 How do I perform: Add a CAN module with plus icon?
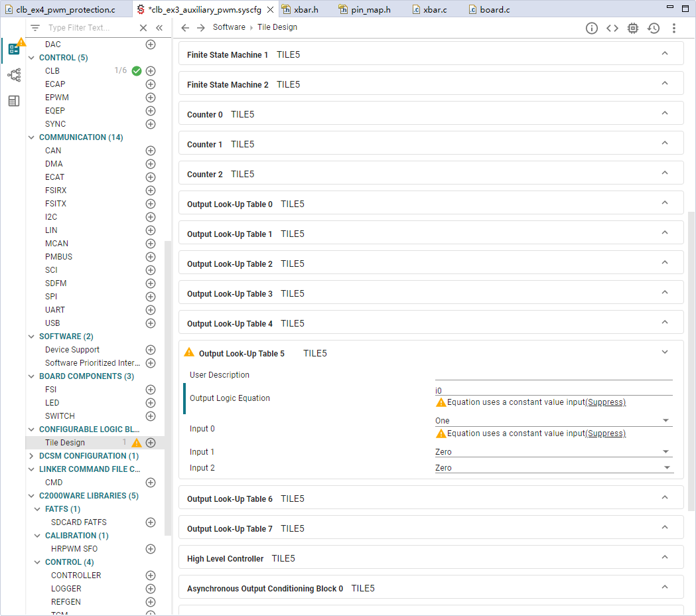coord(151,151)
